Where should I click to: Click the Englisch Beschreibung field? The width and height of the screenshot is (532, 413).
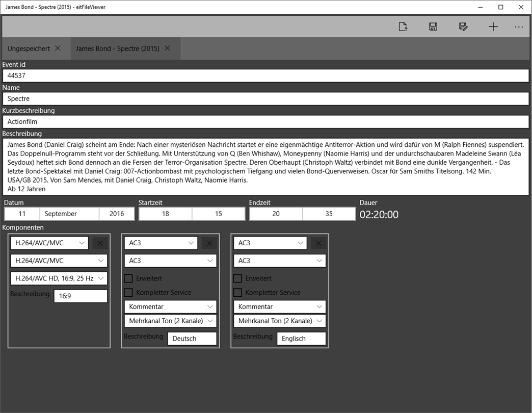coord(301,339)
